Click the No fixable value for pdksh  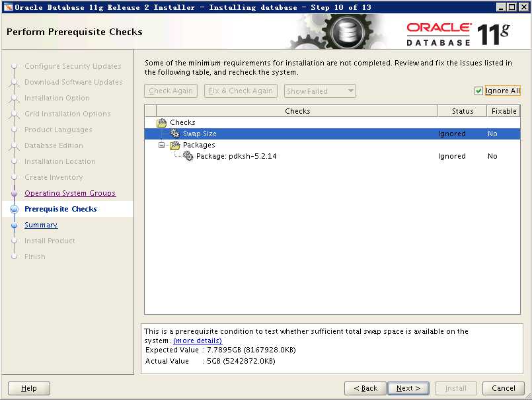[492, 156]
